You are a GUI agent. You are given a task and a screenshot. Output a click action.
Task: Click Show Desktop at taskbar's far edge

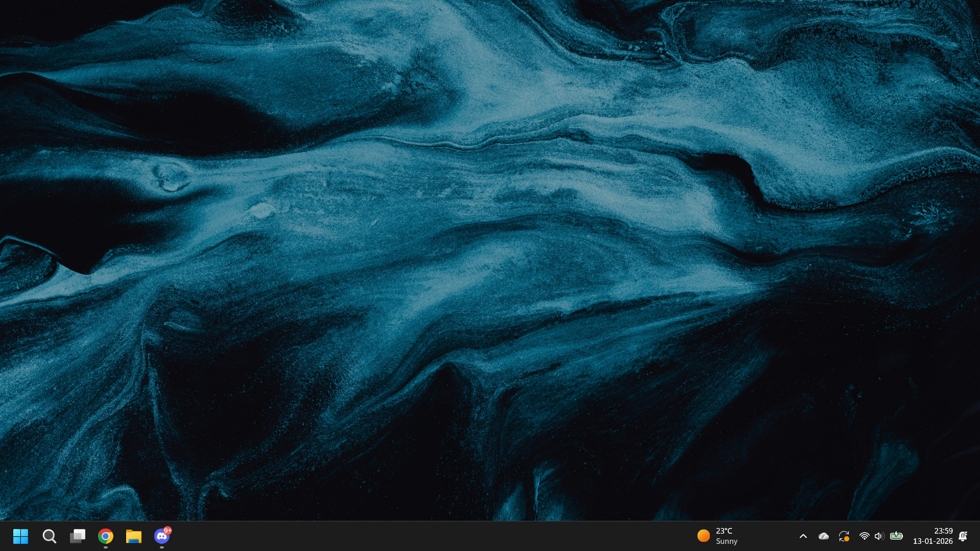[x=978, y=536]
